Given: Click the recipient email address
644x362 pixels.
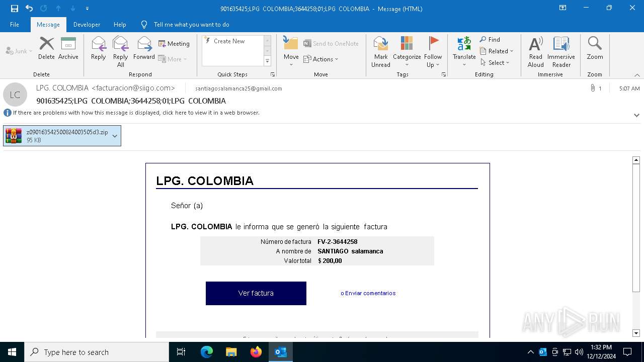Looking at the screenshot, I should [x=238, y=88].
